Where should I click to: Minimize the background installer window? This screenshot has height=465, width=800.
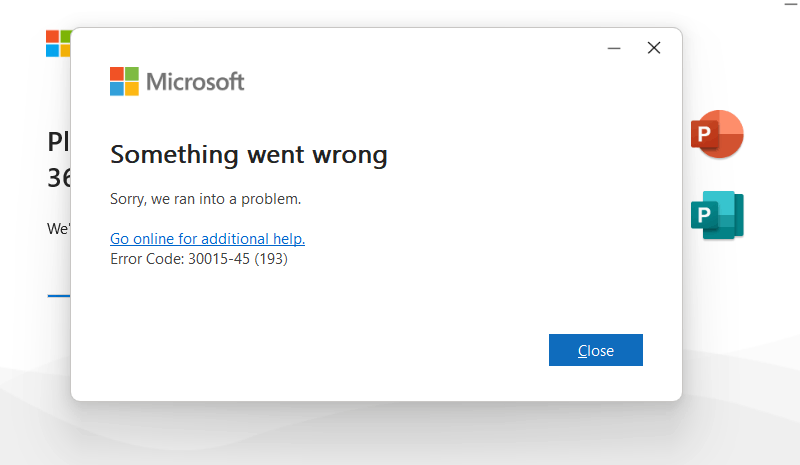pyautogui.click(x=791, y=4)
